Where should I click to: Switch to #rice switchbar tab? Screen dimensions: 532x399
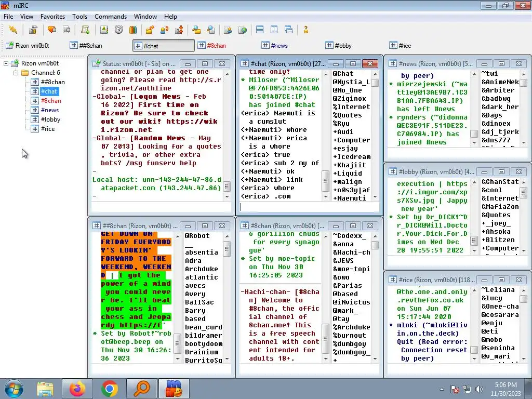click(419, 46)
